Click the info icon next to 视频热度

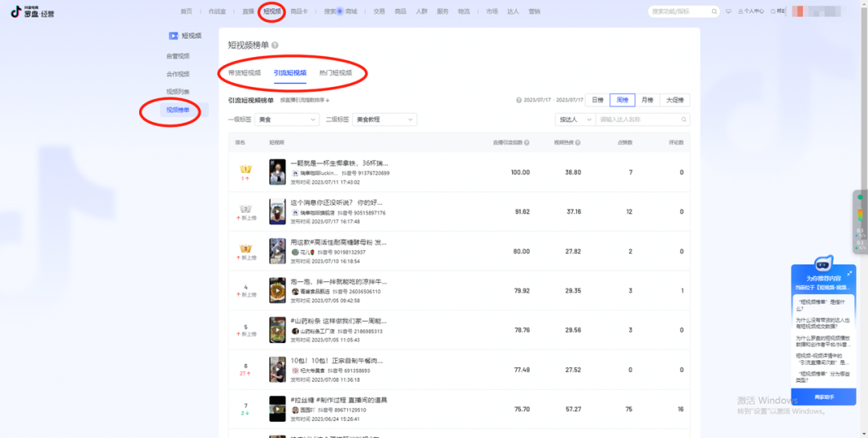578,143
